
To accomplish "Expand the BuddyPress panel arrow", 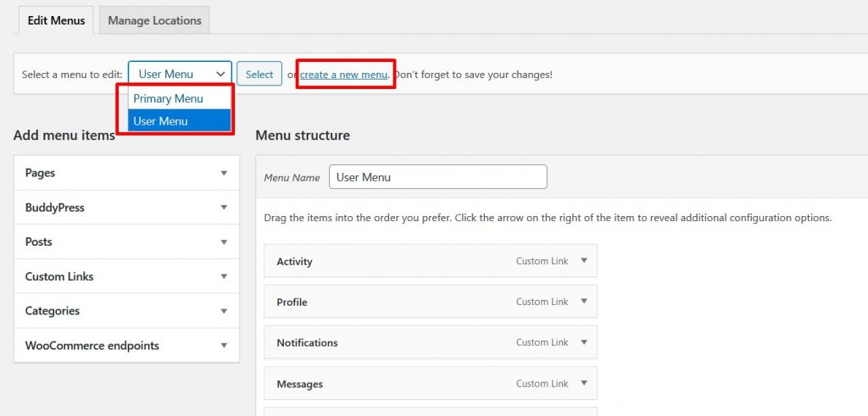I will 224,208.
